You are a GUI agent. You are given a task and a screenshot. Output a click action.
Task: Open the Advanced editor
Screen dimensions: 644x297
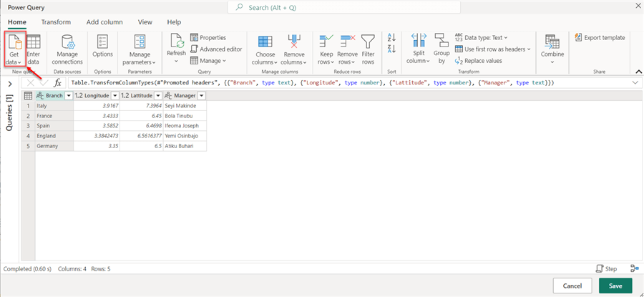coord(216,49)
